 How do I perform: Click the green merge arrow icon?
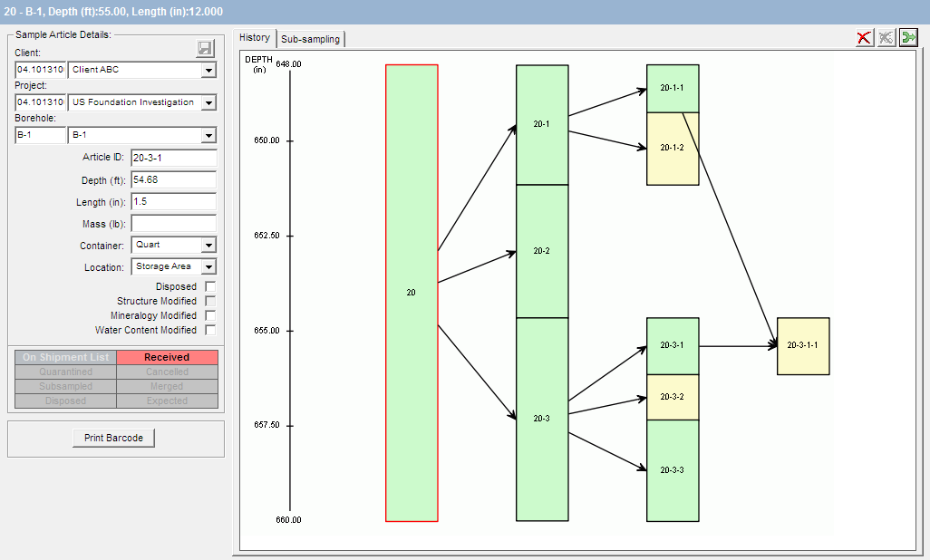(x=908, y=37)
